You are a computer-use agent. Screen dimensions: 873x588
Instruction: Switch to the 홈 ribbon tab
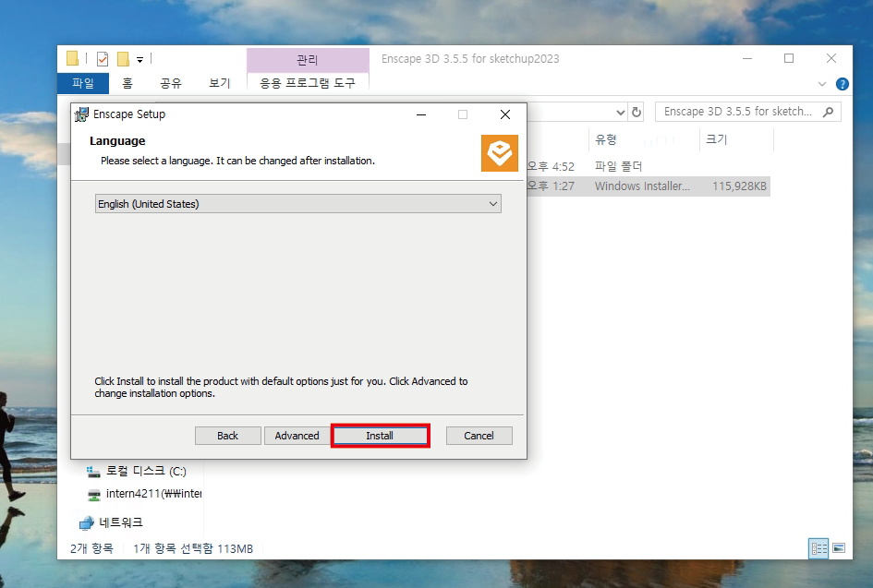point(127,83)
